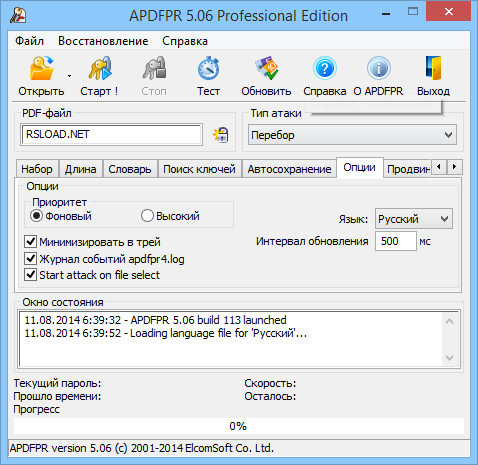Viewport: 478px width, 465px height.
Task: Switch to the Длина tab
Action: coord(81,169)
